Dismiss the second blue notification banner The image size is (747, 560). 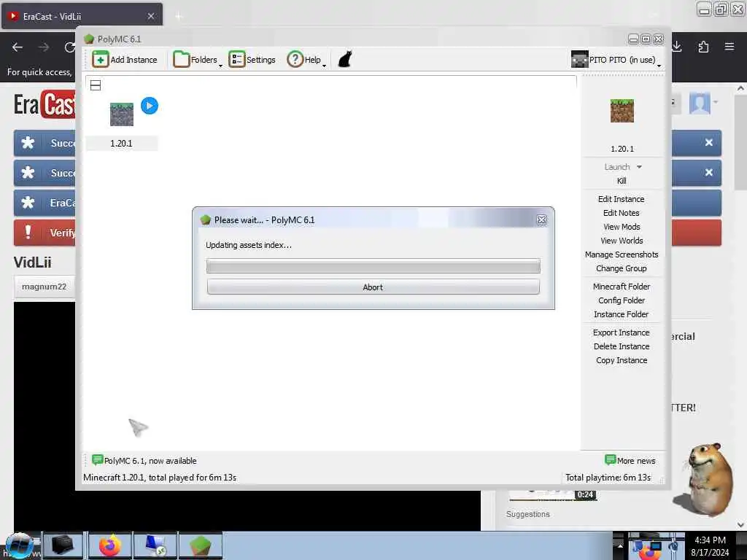709,172
